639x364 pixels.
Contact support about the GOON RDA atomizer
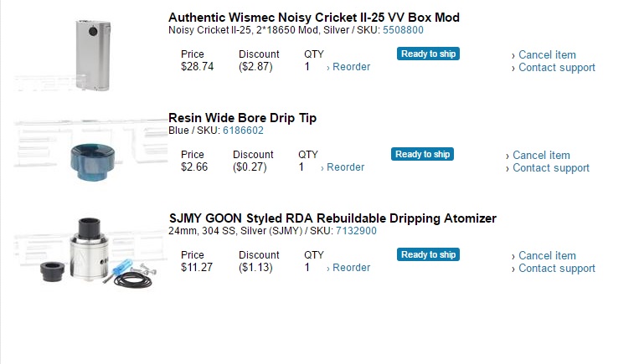pyautogui.click(x=556, y=269)
